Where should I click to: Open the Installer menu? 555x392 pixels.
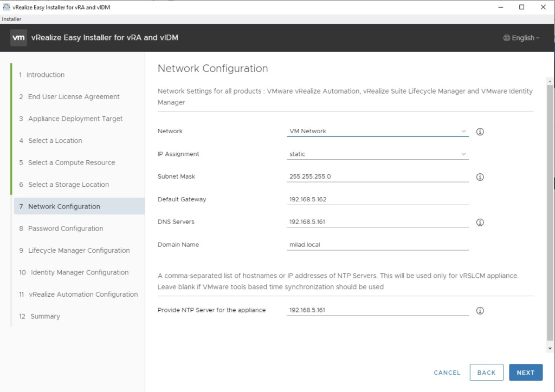pyautogui.click(x=12, y=19)
